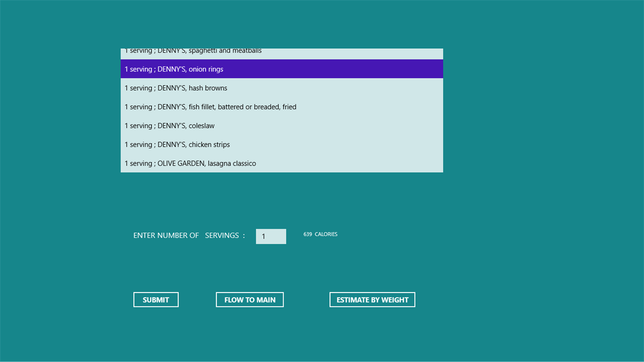The image size is (644, 362).
Task: Click the ENTER NUMBER OF SERVINGS label
Action: coord(188,235)
